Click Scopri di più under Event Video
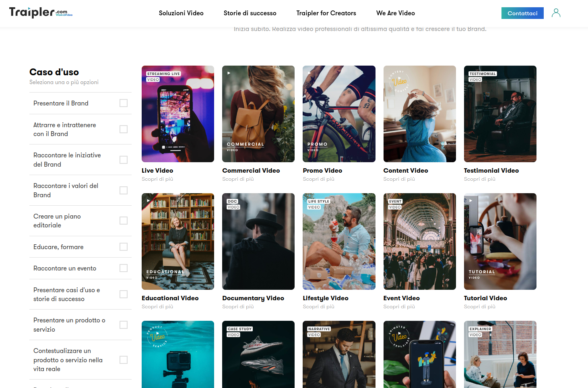588x388 pixels. point(399,307)
